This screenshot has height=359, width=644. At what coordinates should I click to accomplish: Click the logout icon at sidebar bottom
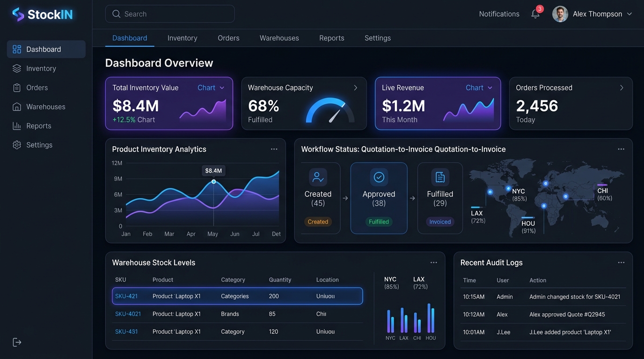coord(17,342)
